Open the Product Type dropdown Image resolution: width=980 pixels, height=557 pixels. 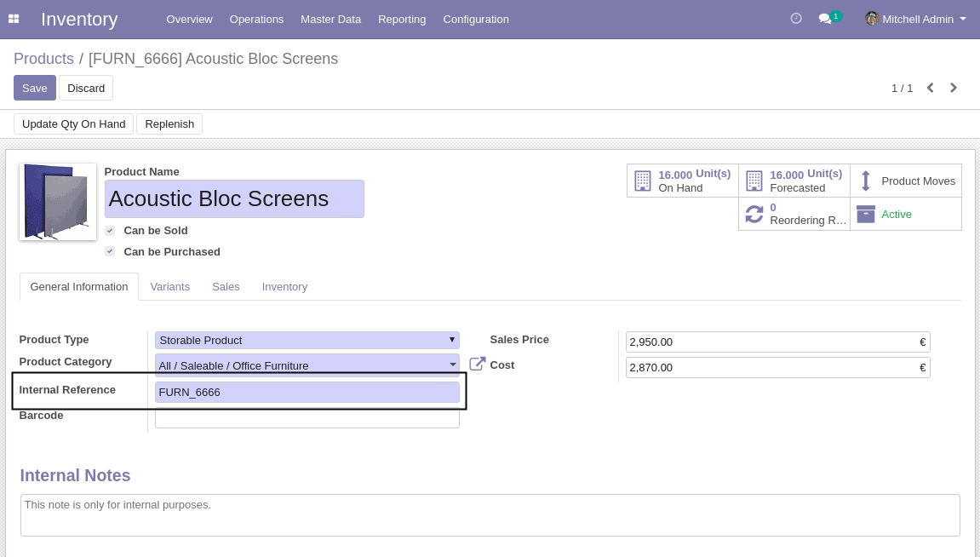307,340
